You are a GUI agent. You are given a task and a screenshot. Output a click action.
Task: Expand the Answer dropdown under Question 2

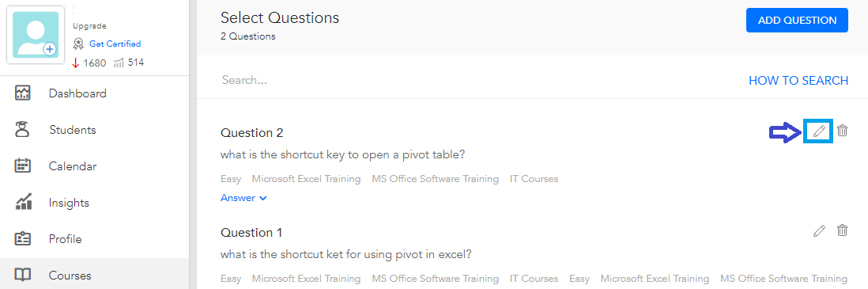pos(243,197)
